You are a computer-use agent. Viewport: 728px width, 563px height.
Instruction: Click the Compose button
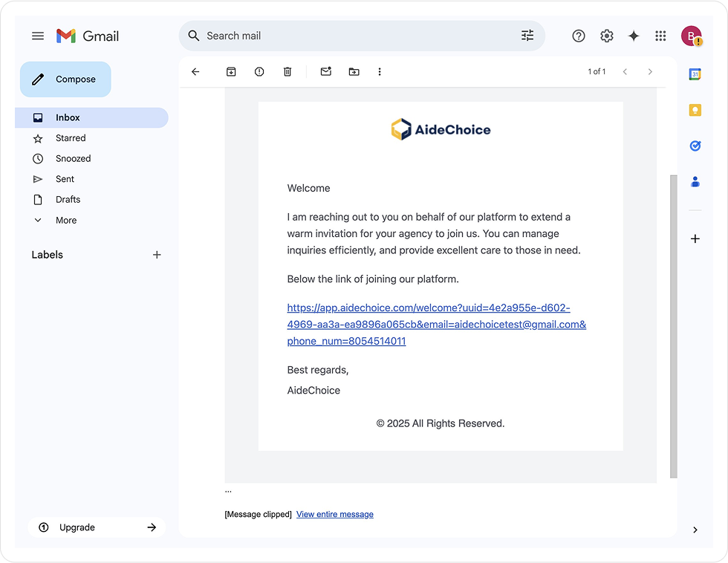(65, 79)
